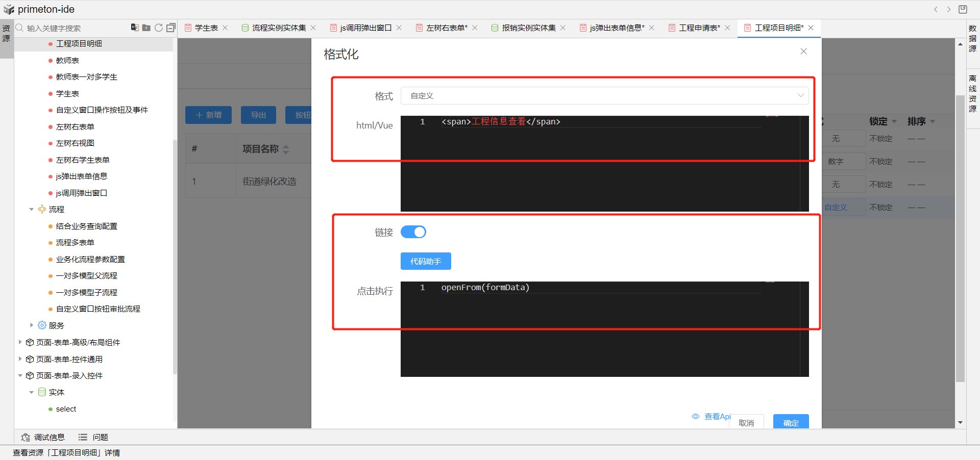Toggle the 链接 switch off
980x460 pixels.
point(413,232)
